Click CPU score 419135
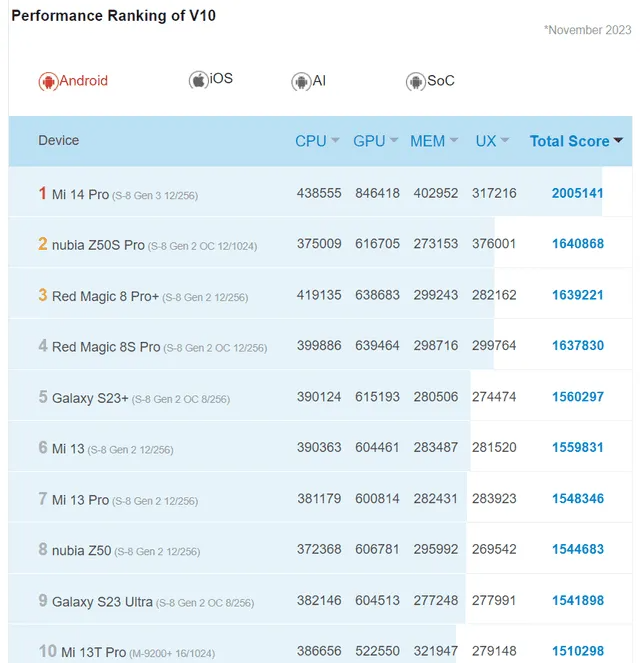The image size is (640, 663). coord(319,295)
